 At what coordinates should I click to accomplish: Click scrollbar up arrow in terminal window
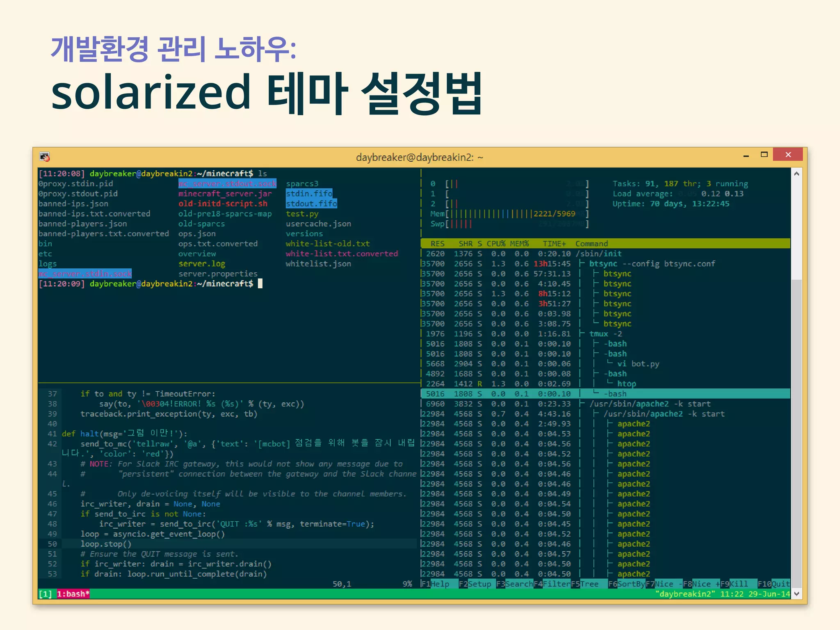click(797, 174)
